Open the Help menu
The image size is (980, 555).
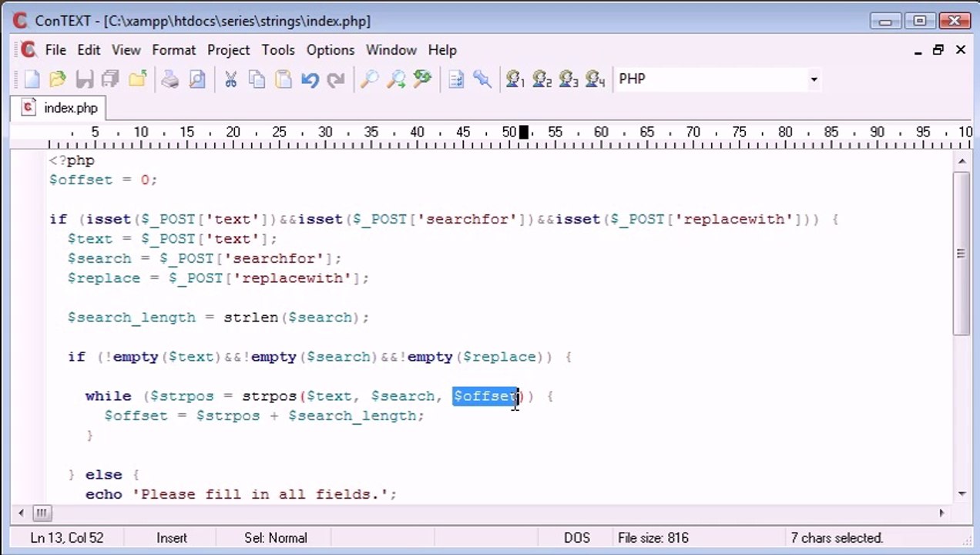point(442,49)
